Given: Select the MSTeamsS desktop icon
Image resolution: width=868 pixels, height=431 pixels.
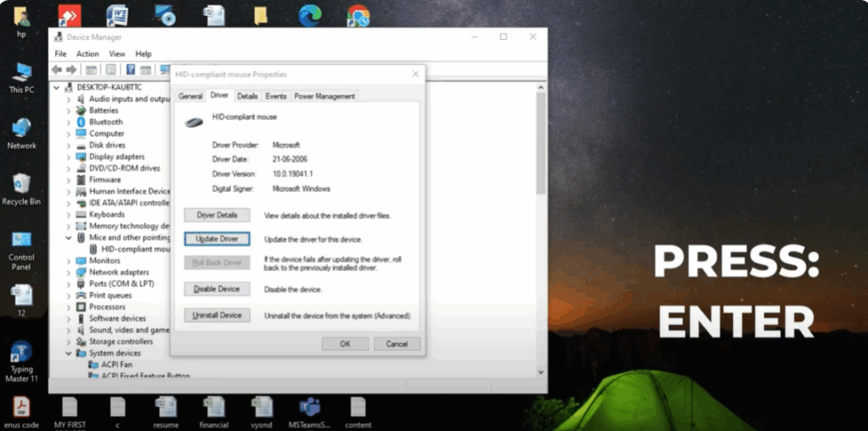Looking at the screenshot, I should pos(309,412).
